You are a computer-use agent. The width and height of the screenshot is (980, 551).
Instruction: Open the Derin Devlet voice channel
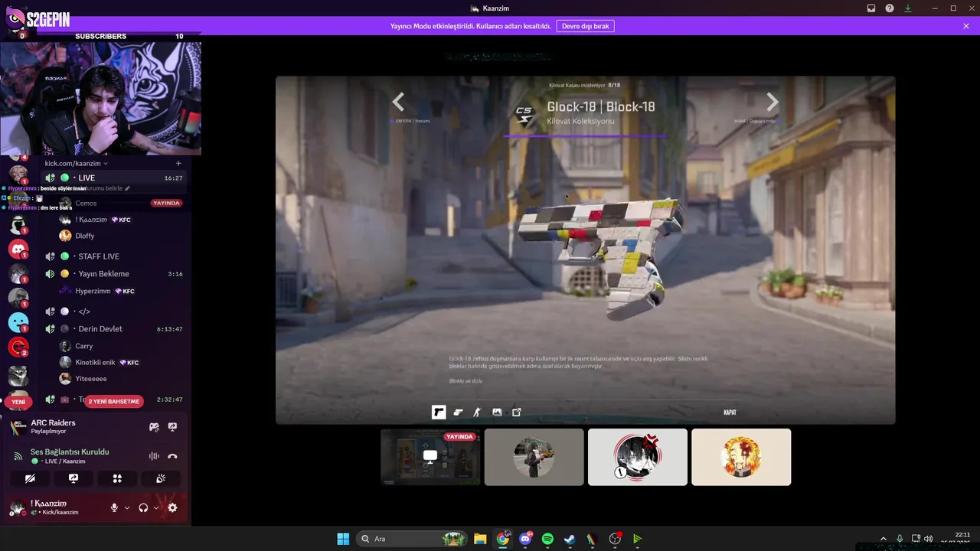(x=114, y=329)
